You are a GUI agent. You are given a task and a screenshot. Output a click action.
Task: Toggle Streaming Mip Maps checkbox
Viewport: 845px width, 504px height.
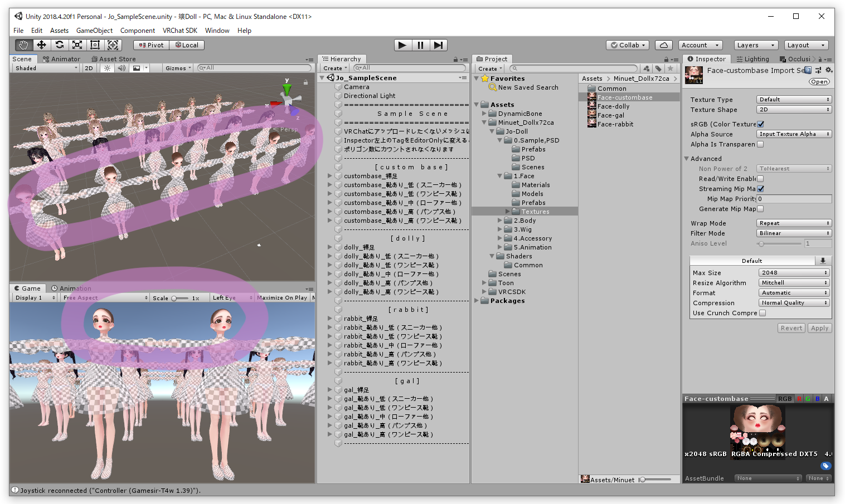[x=761, y=189]
